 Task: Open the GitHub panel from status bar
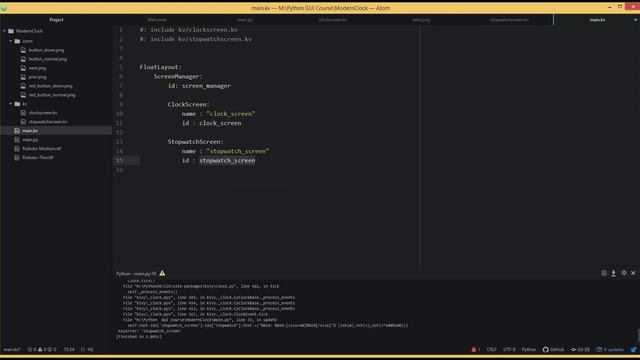tap(553, 349)
